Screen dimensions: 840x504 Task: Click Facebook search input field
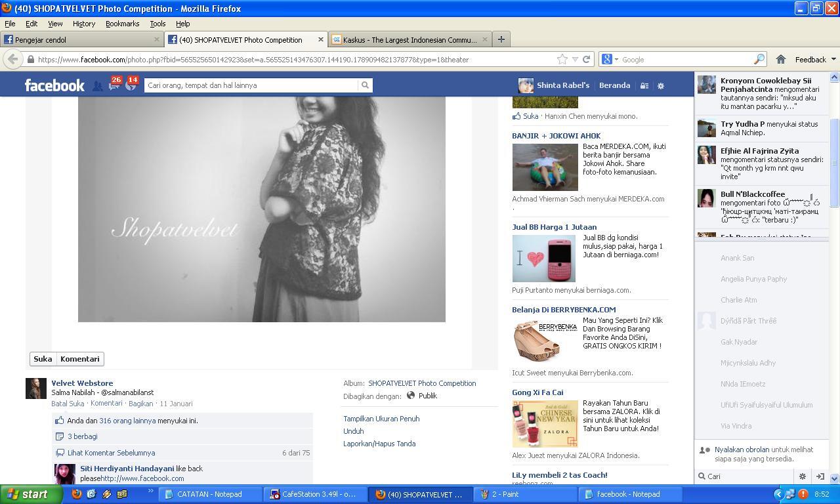tap(251, 85)
